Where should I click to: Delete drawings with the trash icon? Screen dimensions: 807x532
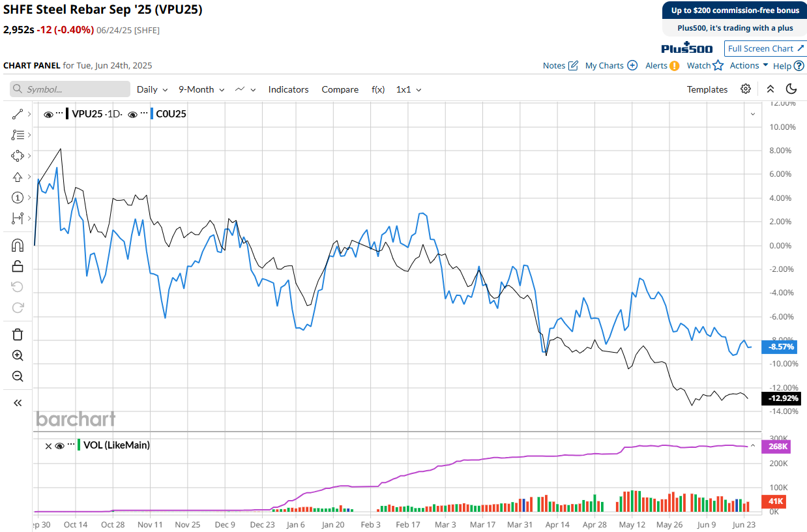pyautogui.click(x=18, y=334)
